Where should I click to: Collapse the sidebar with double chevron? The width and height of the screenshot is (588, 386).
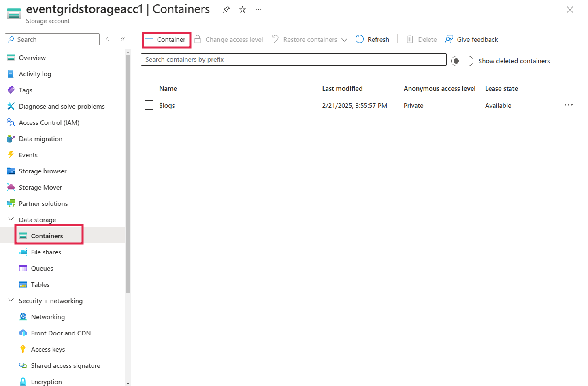pos(123,39)
